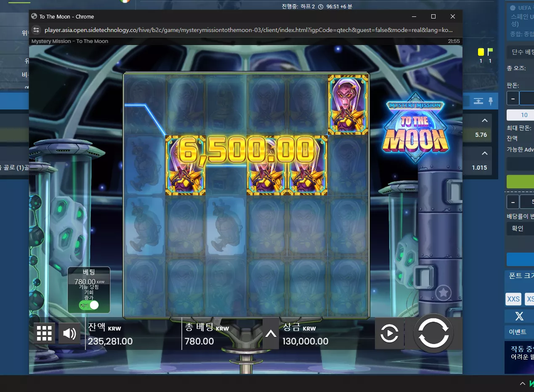534x392 pixels.
Task: Click the Mystery Mission To The Moon logo
Action: point(415,128)
